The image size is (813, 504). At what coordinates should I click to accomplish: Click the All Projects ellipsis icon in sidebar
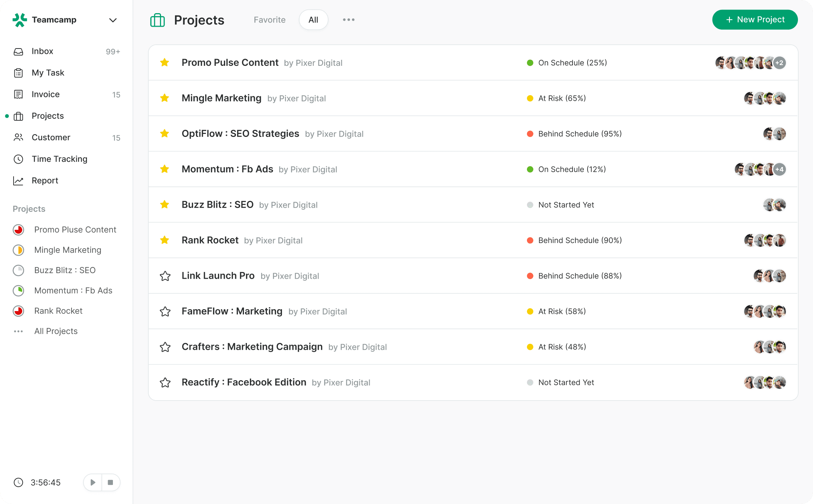click(18, 331)
